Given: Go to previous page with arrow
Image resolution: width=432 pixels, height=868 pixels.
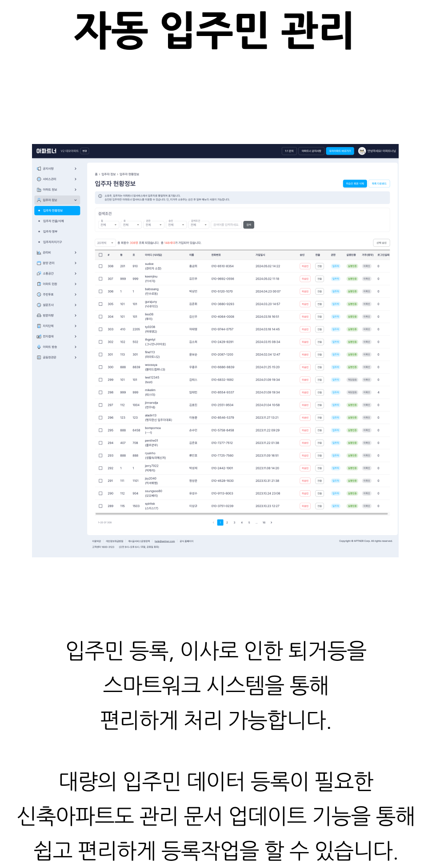Looking at the screenshot, I should point(213,523).
